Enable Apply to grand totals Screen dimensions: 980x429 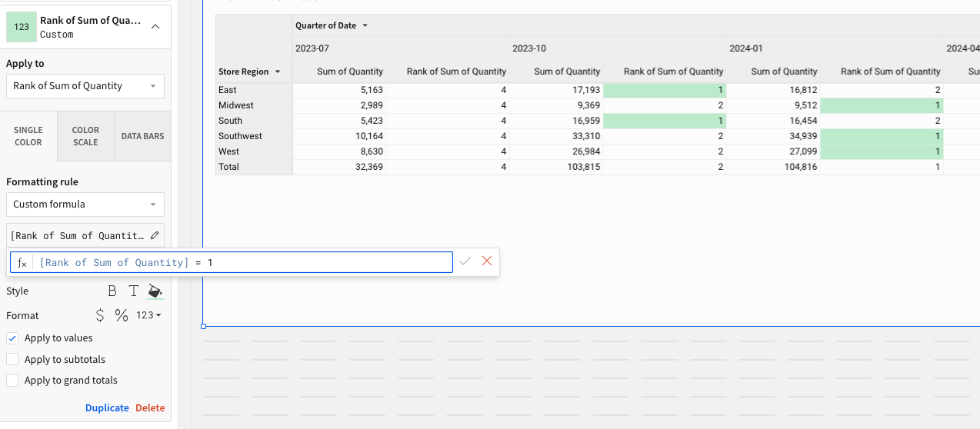pos(12,381)
